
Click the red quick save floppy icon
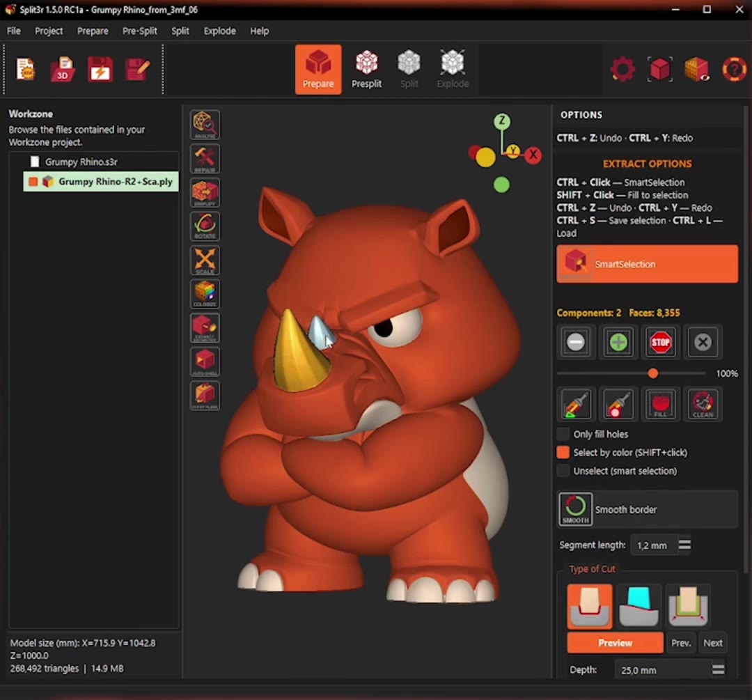point(100,69)
